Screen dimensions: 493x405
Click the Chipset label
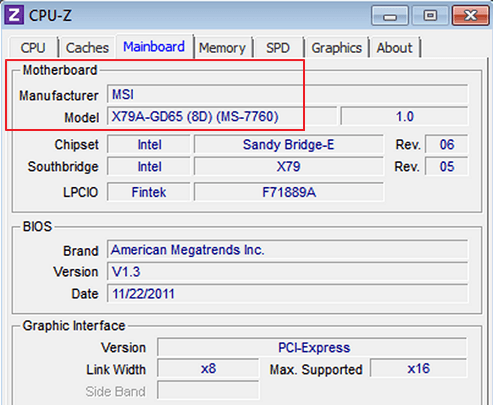77,145
